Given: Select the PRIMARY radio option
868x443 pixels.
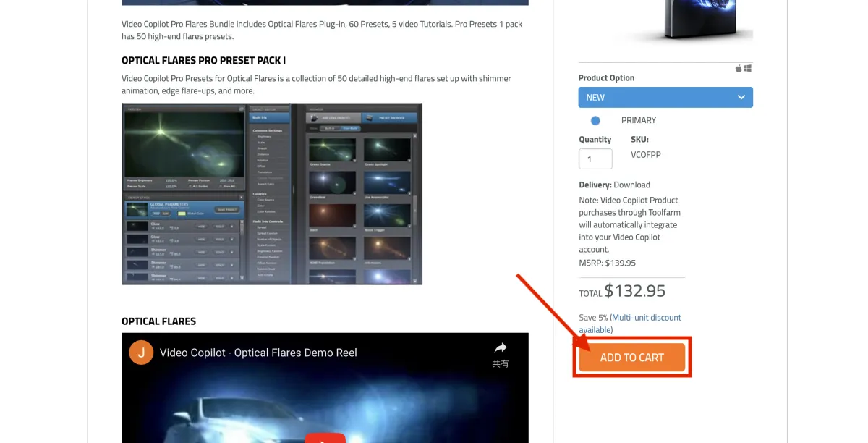Looking at the screenshot, I should tap(595, 120).
